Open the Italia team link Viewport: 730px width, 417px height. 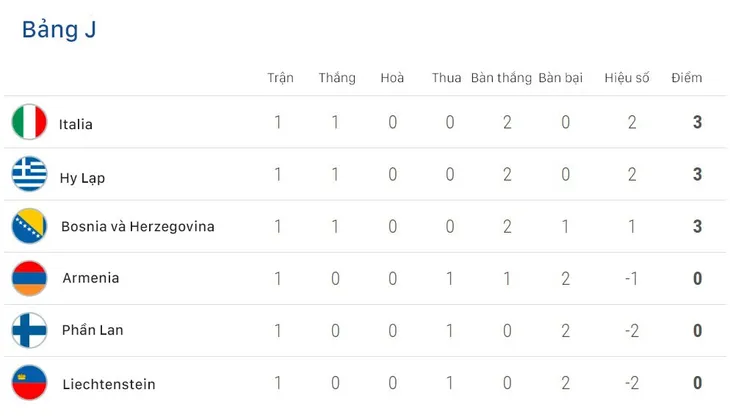[75, 124]
